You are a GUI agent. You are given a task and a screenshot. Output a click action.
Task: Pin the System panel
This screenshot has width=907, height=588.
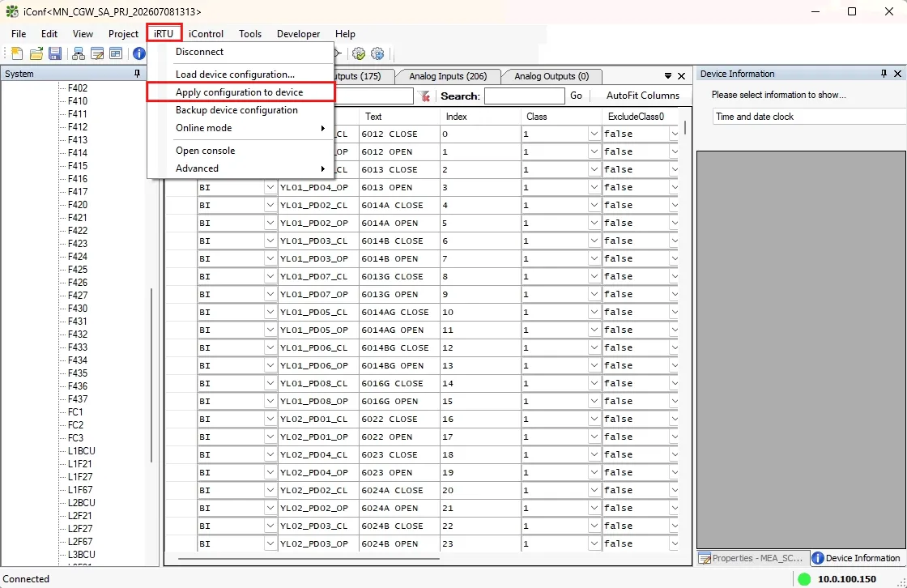(x=137, y=74)
